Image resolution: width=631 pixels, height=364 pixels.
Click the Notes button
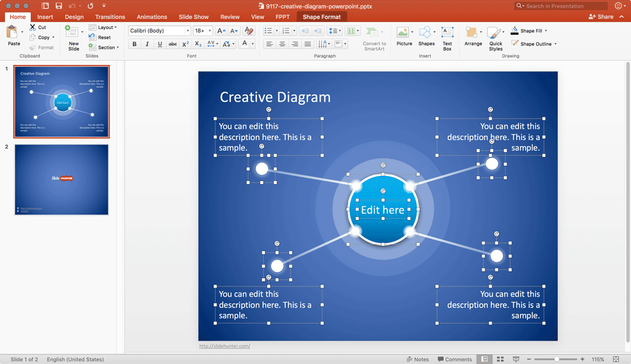(x=422, y=359)
